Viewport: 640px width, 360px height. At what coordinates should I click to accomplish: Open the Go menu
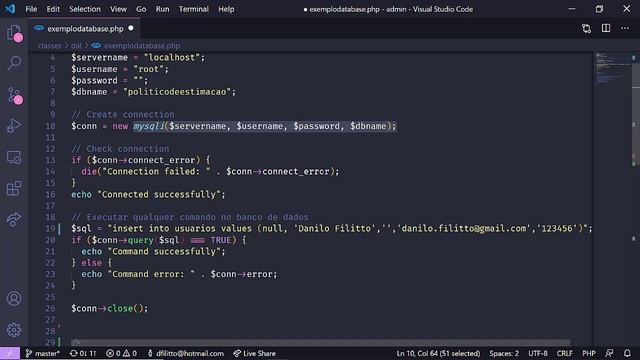coord(141,9)
